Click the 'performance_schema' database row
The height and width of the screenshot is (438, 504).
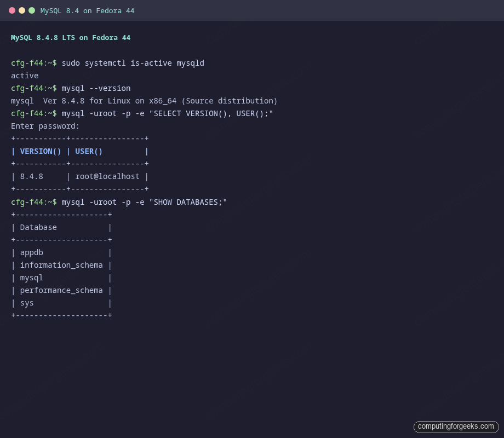point(61,291)
